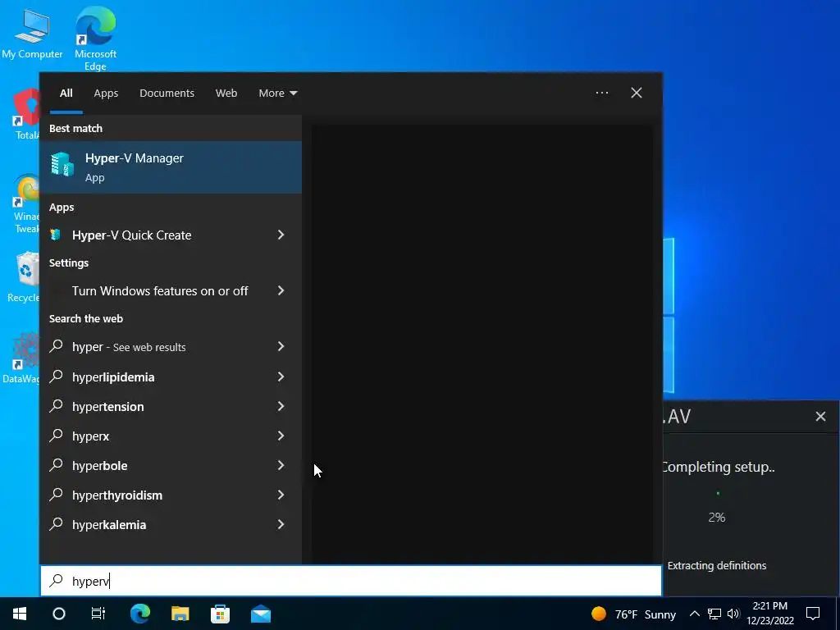840x630 pixels.
Task: Expand hyperlipidemia web result chevron
Action: tap(281, 377)
